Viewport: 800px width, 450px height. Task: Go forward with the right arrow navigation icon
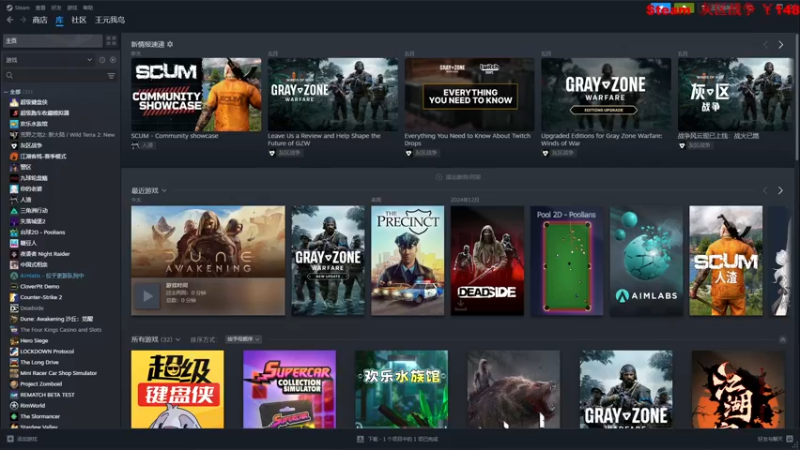[23, 20]
